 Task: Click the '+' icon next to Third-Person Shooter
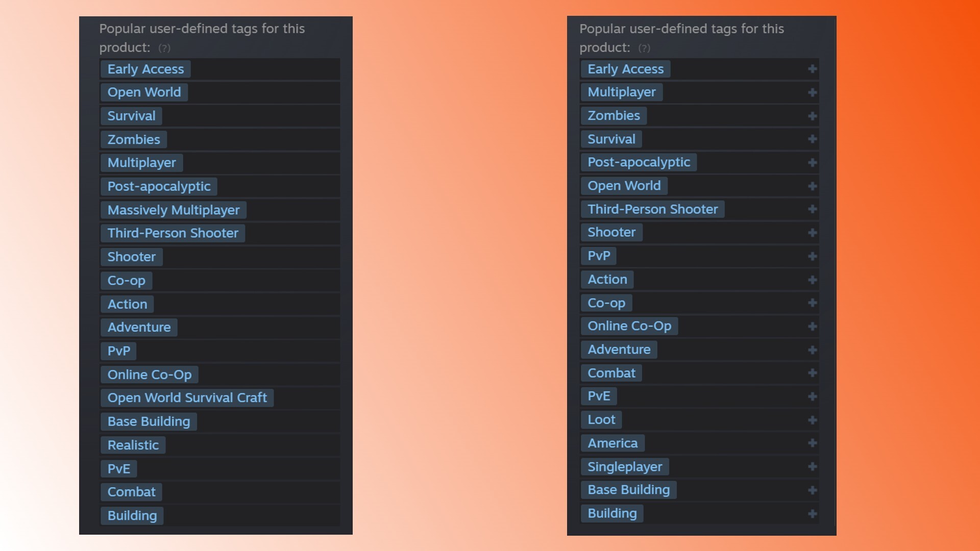click(x=813, y=209)
